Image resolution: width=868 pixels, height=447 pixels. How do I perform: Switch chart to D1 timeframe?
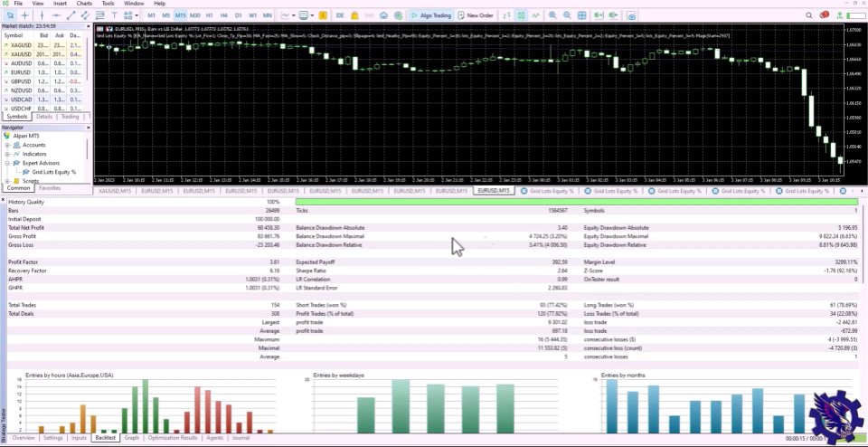(x=238, y=15)
